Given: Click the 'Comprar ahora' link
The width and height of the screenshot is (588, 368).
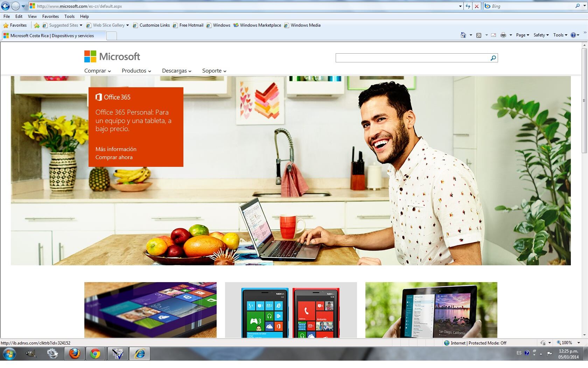Looking at the screenshot, I should coord(114,157).
